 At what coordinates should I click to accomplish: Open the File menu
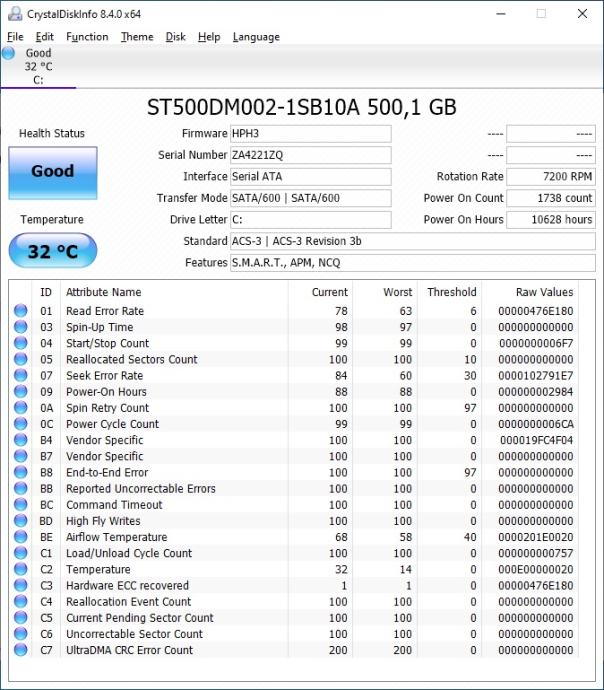coord(15,37)
